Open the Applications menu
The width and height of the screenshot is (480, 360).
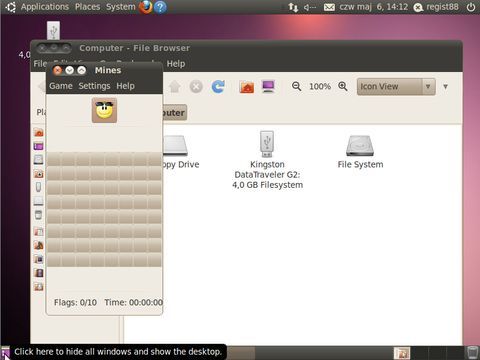tap(45, 7)
